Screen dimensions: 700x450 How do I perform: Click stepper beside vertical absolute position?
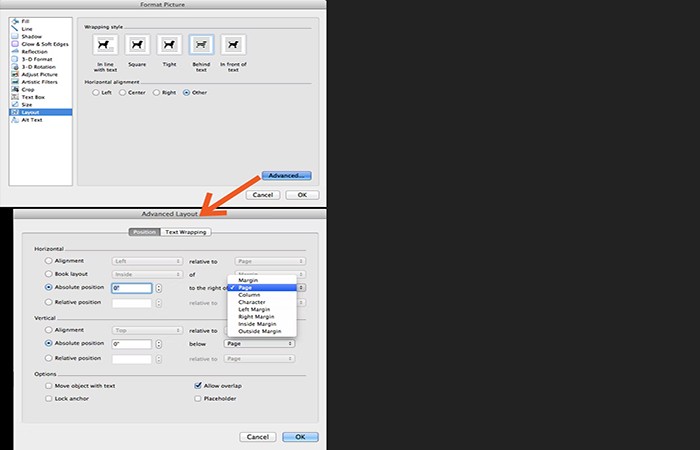pyautogui.click(x=158, y=344)
